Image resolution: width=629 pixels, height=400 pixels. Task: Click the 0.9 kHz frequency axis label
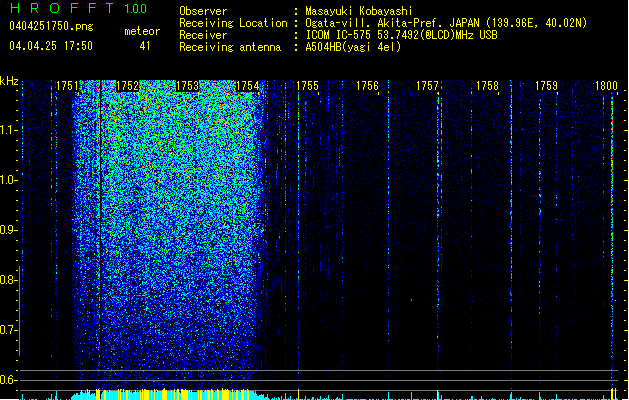8,229
